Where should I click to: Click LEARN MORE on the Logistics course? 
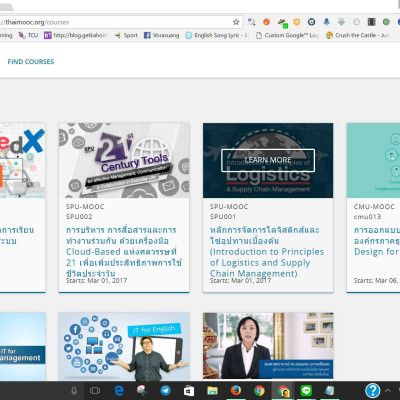click(x=268, y=160)
